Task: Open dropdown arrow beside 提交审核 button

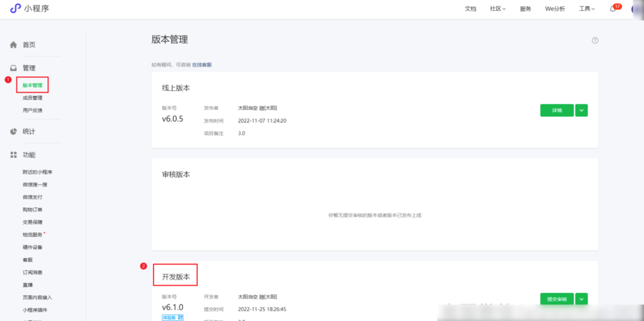Action: (x=582, y=299)
